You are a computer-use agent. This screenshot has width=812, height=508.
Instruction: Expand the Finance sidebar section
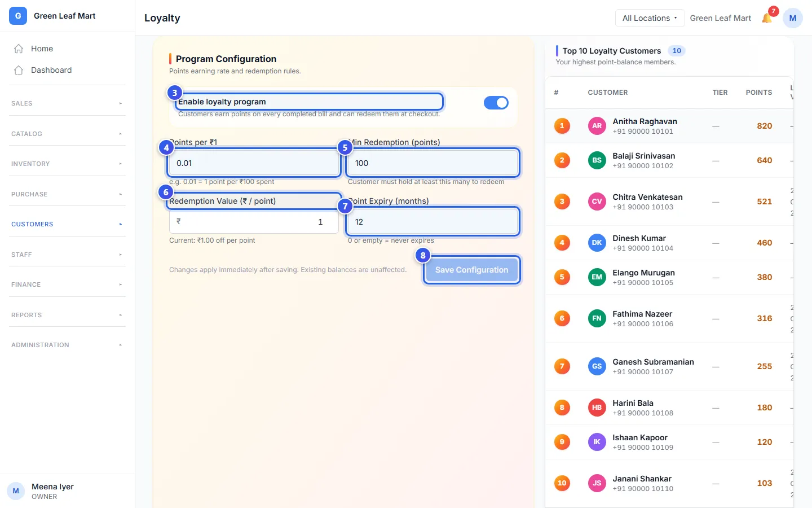[x=67, y=284]
